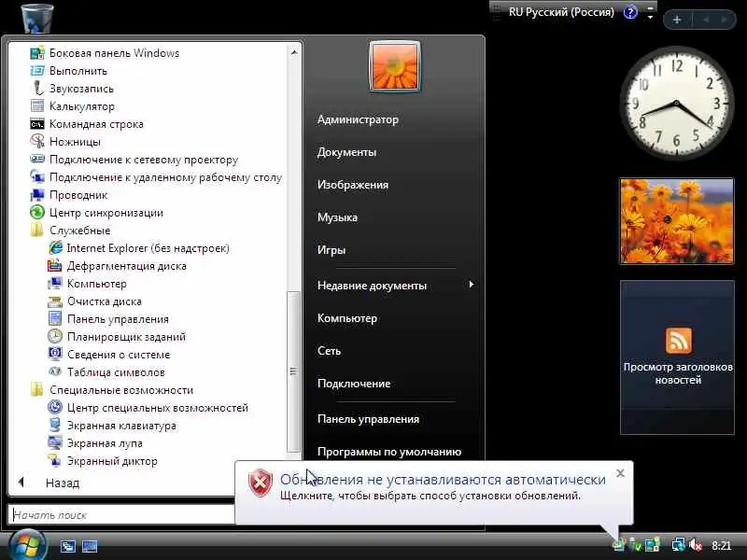Image resolution: width=747 pixels, height=560 pixels.
Task: Open Панель управления in right Start pane
Action: (x=368, y=419)
